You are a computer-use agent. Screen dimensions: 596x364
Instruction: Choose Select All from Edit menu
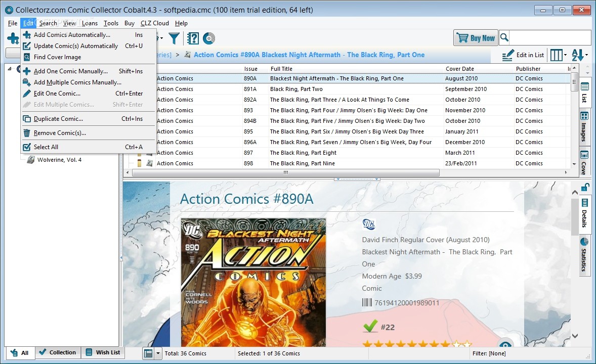88,147
